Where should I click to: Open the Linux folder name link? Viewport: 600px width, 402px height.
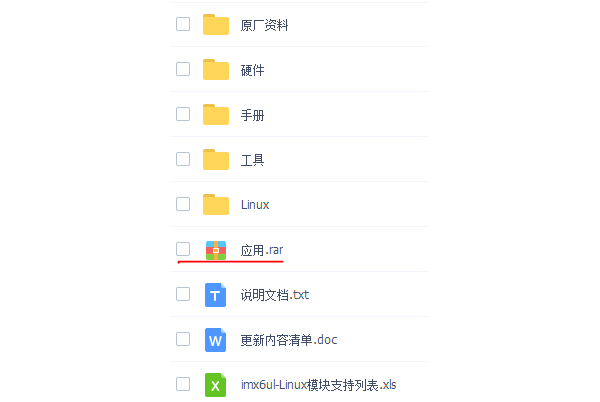[255, 205]
